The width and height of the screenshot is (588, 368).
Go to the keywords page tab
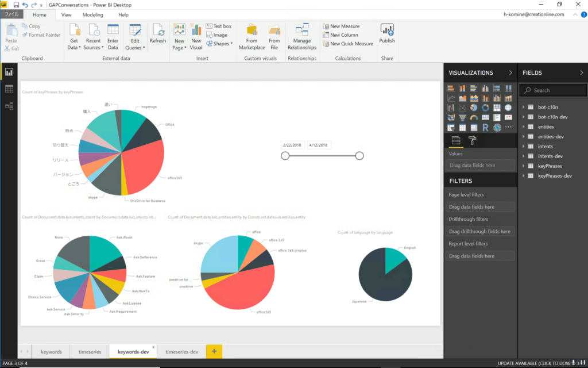[x=51, y=352]
